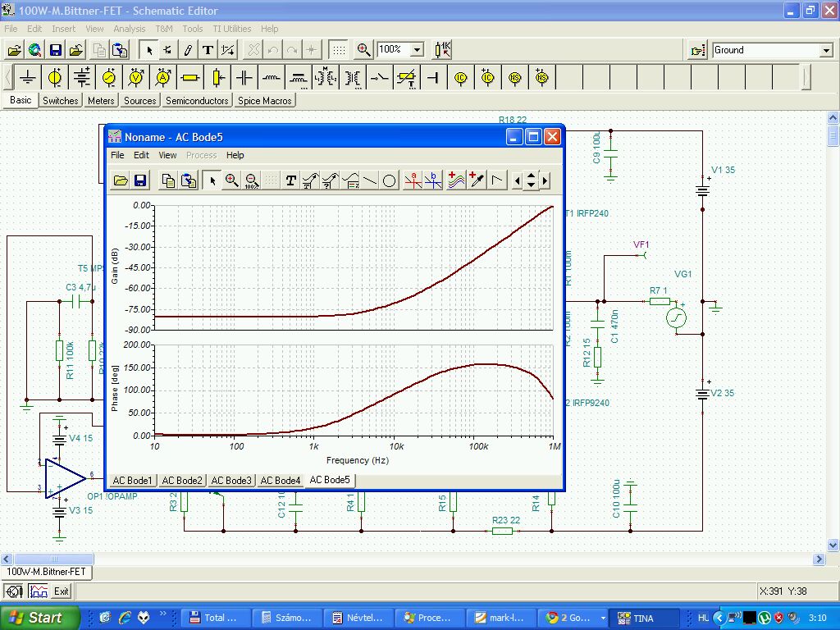Click the save icon in Schematic Editor toolbar
Viewport: 840px width, 630px height.
(x=55, y=50)
